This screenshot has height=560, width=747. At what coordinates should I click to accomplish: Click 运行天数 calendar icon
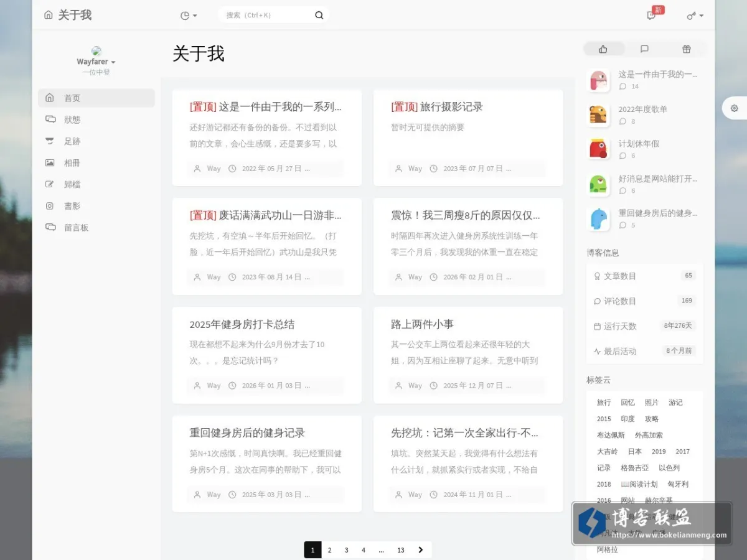click(x=598, y=326)
